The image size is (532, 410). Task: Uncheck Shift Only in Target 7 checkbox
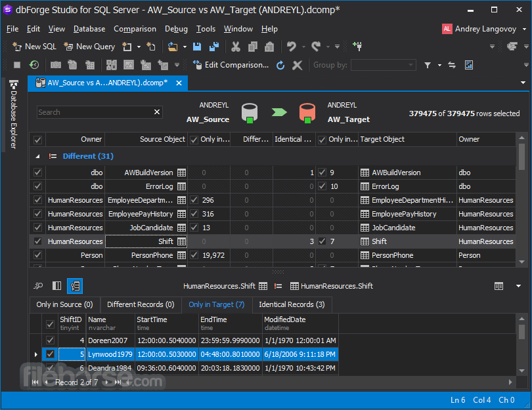(322, 241)
